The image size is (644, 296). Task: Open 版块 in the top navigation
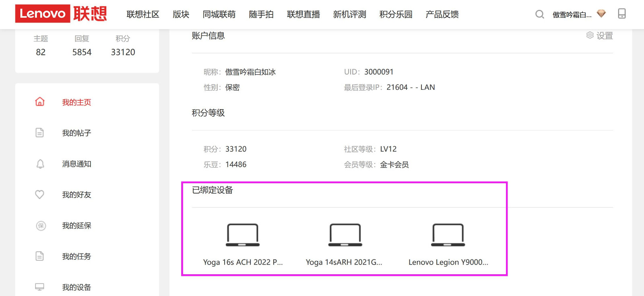click(x=181, y=14)
